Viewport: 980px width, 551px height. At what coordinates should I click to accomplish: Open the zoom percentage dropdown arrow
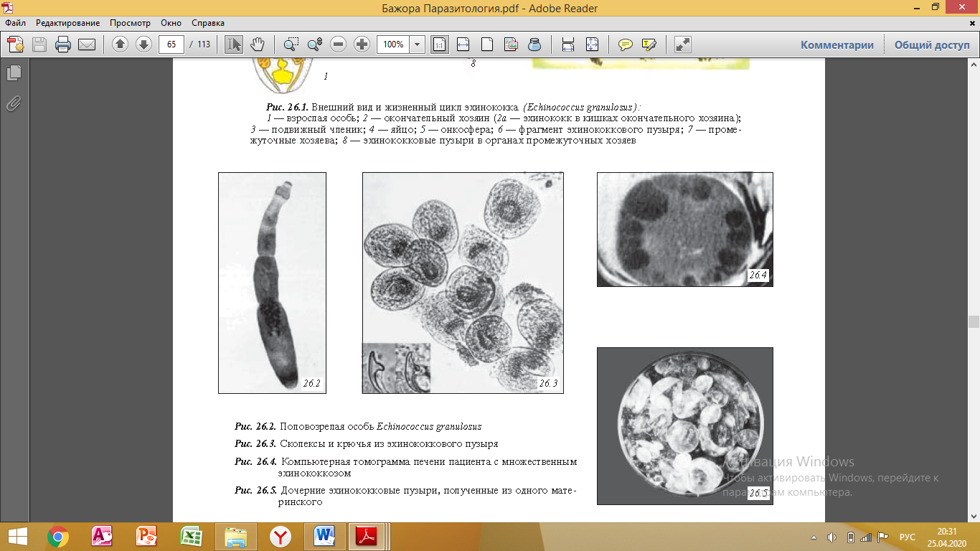pyautogui.click(x=418, y=44)
